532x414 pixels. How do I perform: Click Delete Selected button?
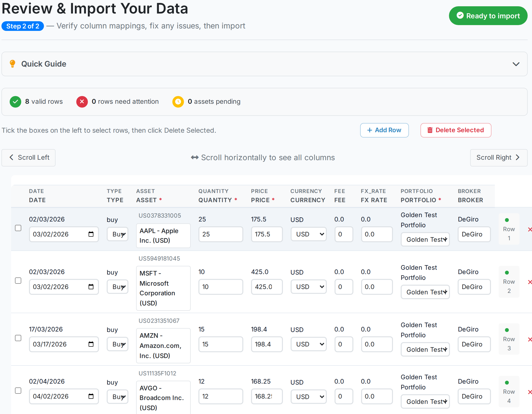[x=456, y=130]
